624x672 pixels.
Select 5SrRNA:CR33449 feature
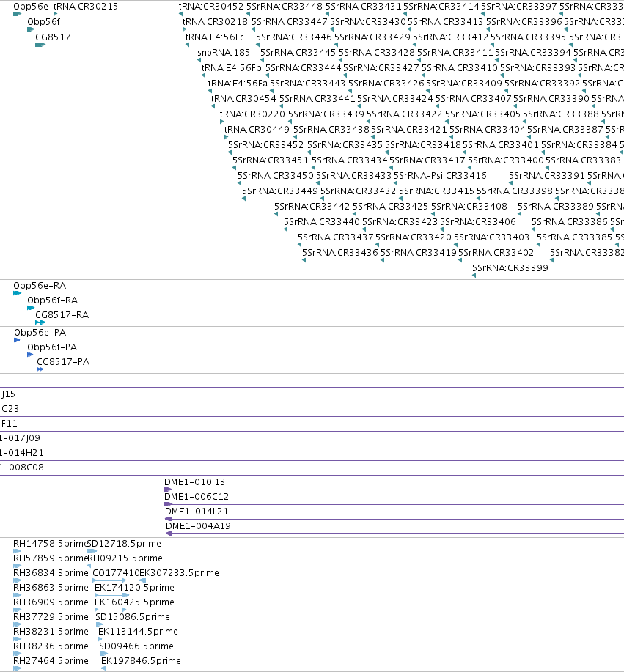tap(279, 191)
